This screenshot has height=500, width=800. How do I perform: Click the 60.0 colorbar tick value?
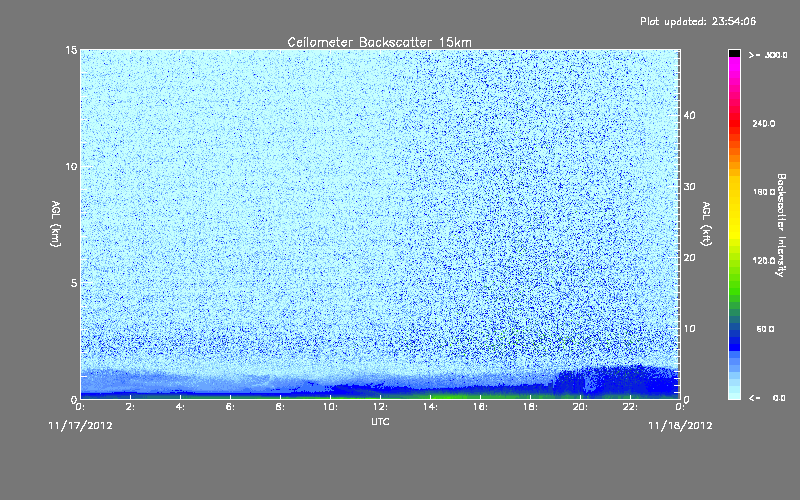[765, 329]
